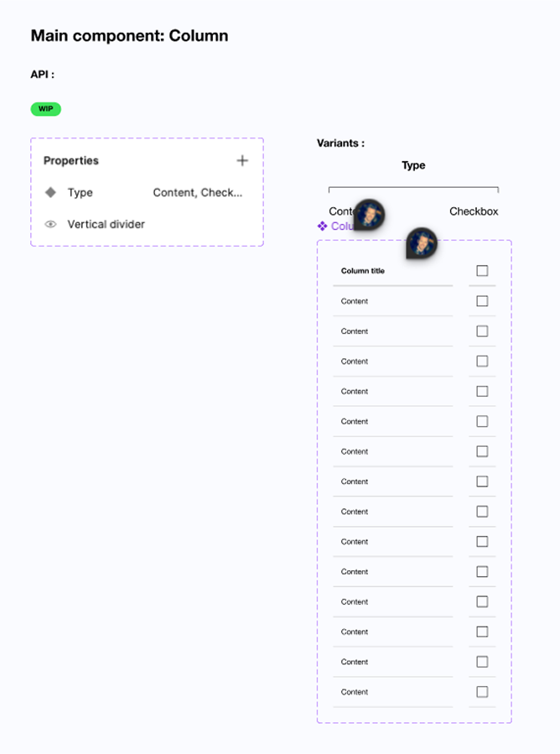Select the Type property row label

coord(80,192)
